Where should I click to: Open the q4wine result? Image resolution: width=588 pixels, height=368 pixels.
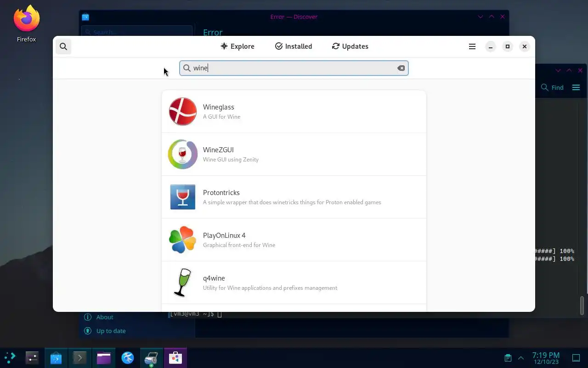(x=294, y=282)
